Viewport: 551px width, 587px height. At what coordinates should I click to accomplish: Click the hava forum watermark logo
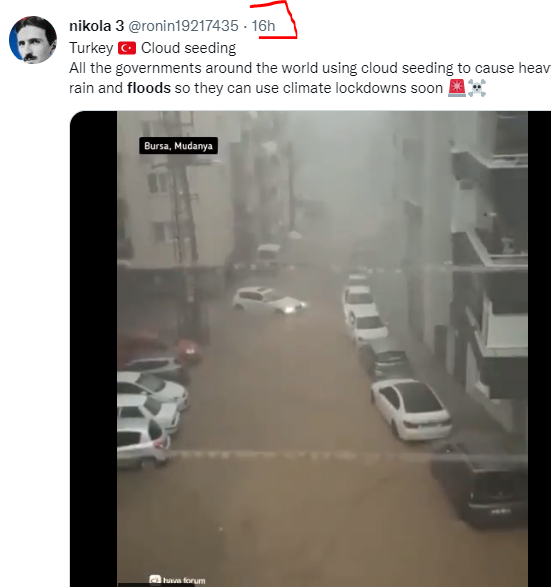tap(155, 580)
